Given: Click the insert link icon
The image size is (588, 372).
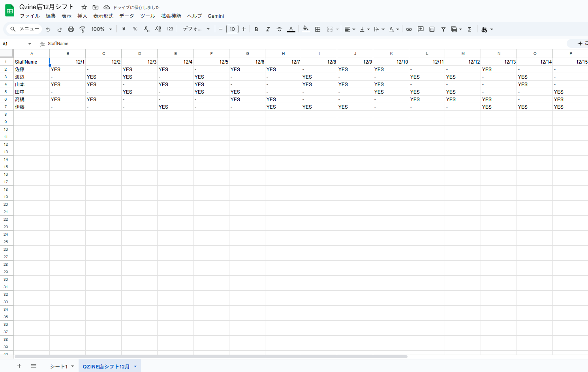Looking at the screenshot, I should [x=409, y=29].
